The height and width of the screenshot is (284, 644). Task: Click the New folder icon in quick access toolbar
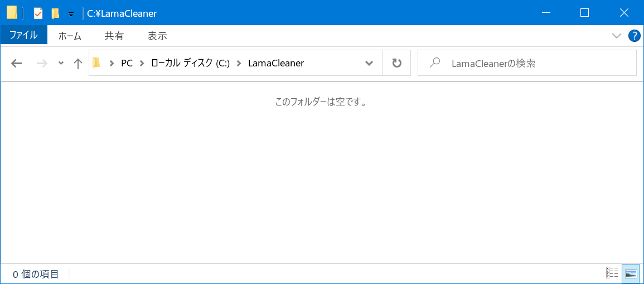[x=55, y=13]
